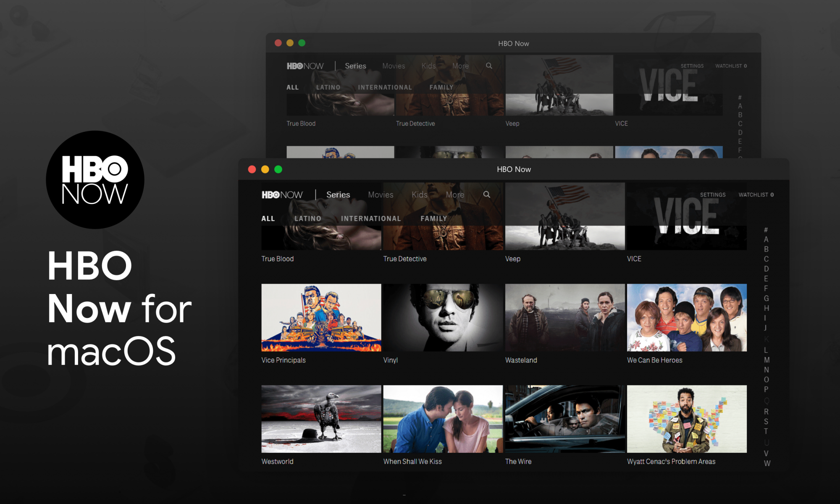Screen dimensions: 840x504
Task: Jump to letter L in front window index
Action: 766,350
